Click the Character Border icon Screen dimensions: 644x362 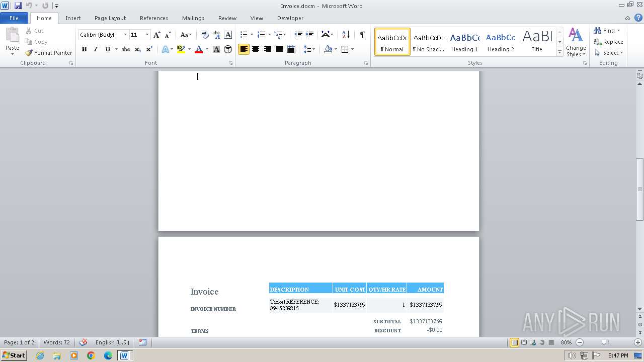point(228,35)
